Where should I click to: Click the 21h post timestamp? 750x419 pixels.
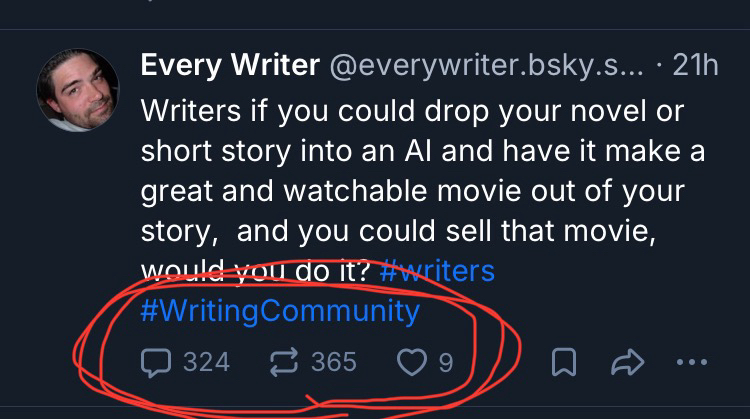pyautogui.click(x=695, y=66)
